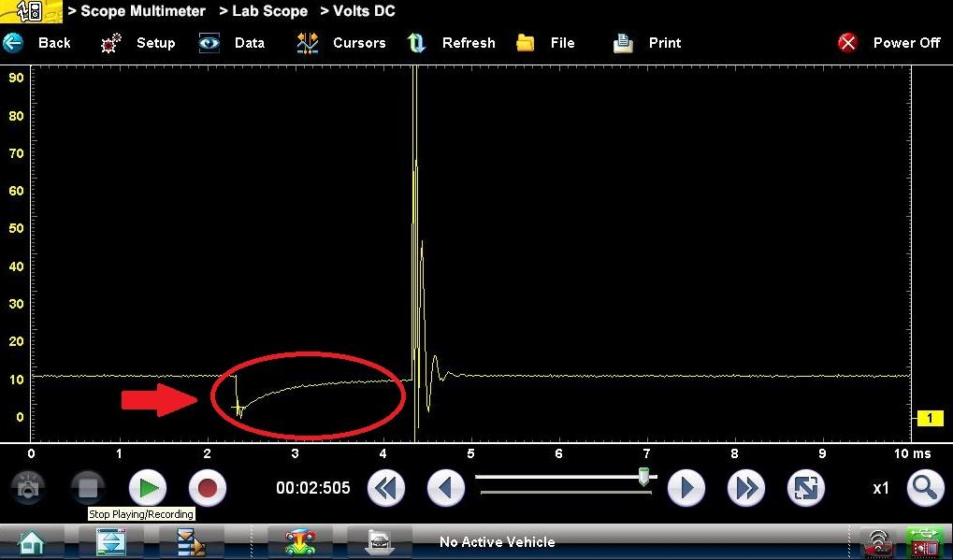Viewport: 953px width, 560px height.
Task: Open the Setup menu
Action: (x=138, y=43)
